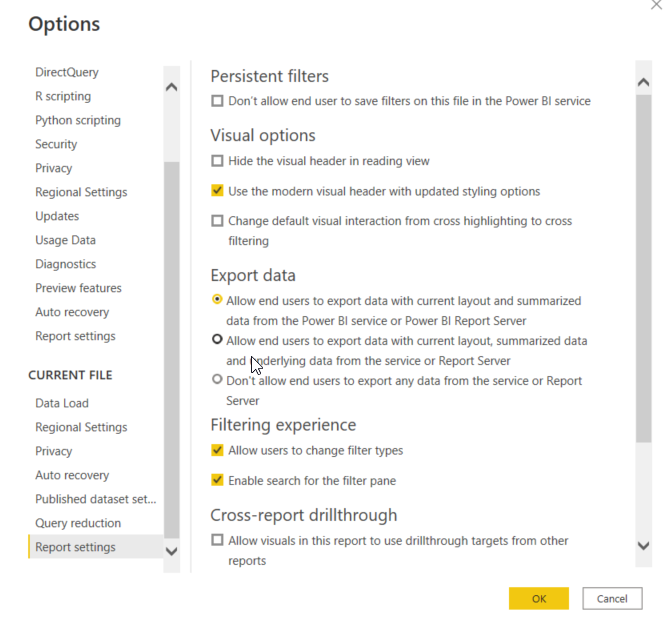The height and width of the screenshot is (633, 669).
Task: Select Don't allow end users to export data
Action: point(217,379)
